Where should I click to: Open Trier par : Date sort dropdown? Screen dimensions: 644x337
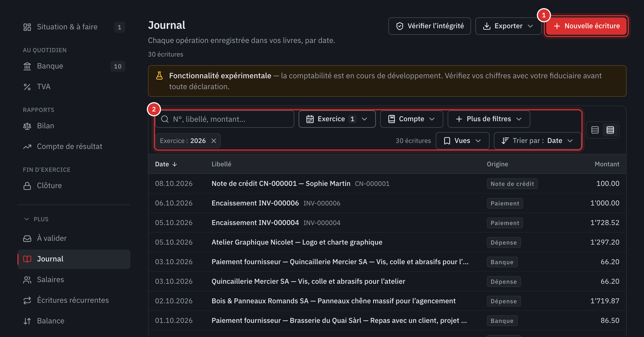pos(537,141)
